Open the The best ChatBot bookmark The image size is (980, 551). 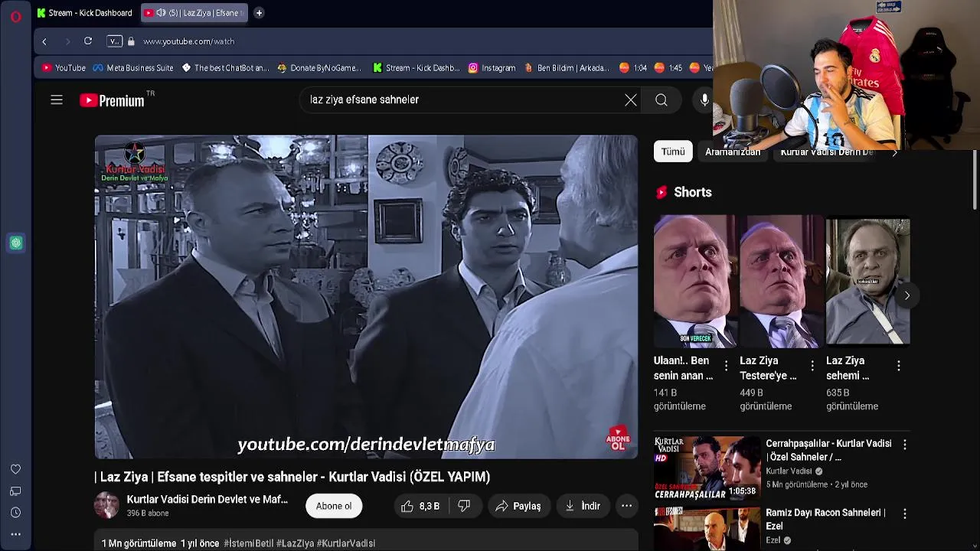click(225, 67)
